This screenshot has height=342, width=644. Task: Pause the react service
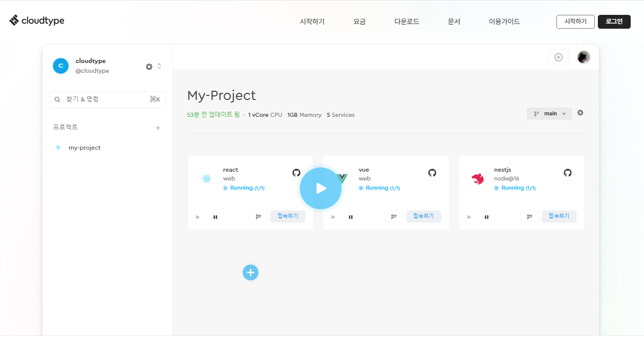tap(215, 216)
